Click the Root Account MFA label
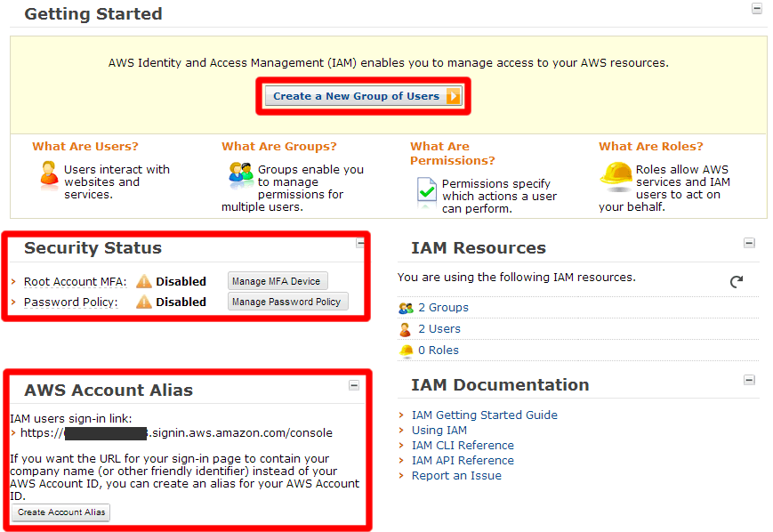Image resolution: width=773 pixels, height=532 pixels. [x=75, y=281]
